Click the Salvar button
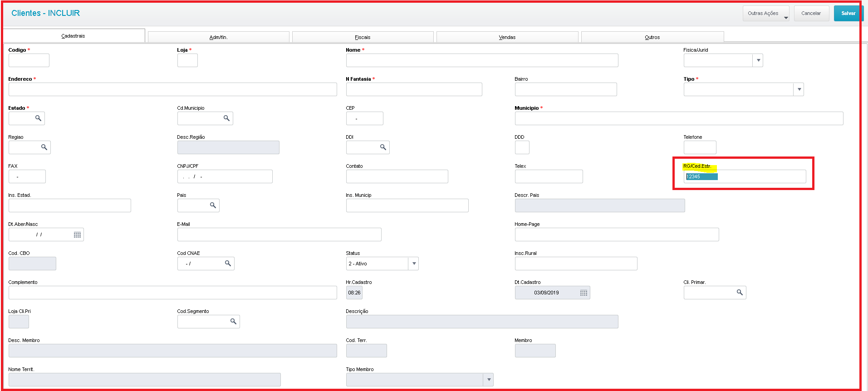Image resolution: width=868 pixels, height=391 pixels. (848, 14)
